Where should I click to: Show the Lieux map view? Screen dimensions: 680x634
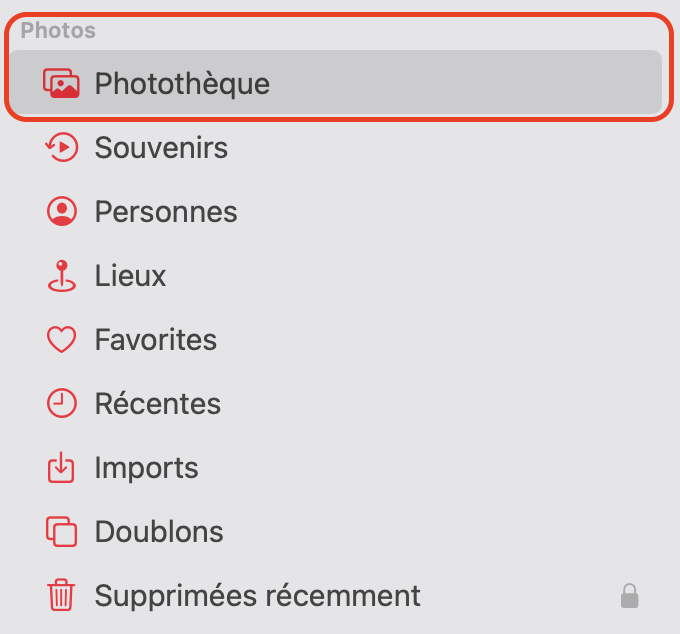pos(130,276)
